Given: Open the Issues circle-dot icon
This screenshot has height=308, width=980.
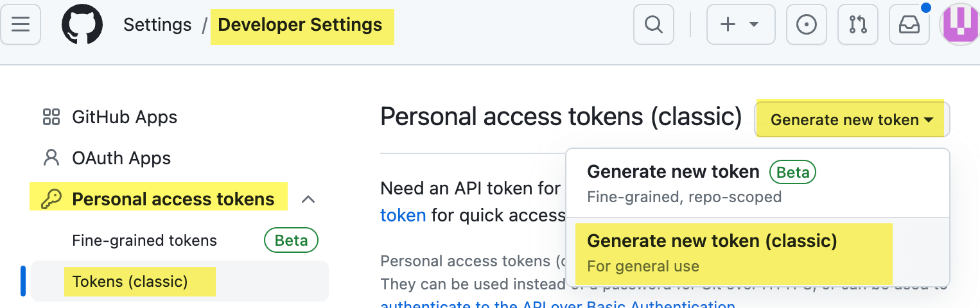Looking at the screenshot, I should click(x=806, y=25).
